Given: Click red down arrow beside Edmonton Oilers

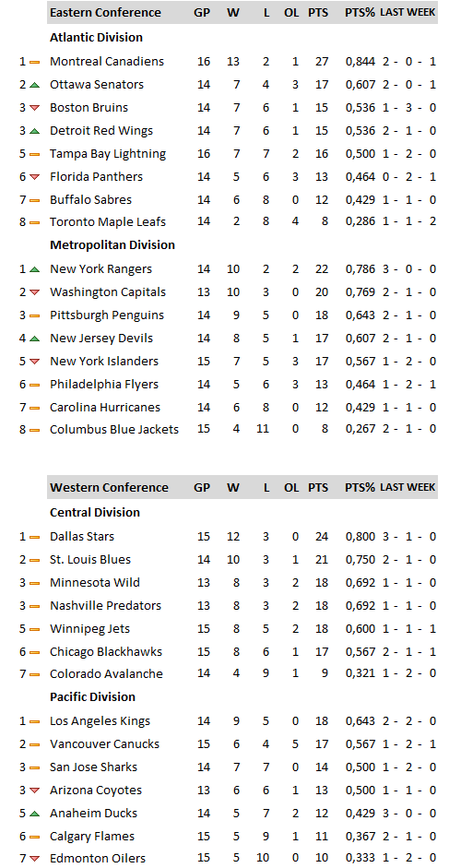Looking at the screenshot, I should (34, 859).
